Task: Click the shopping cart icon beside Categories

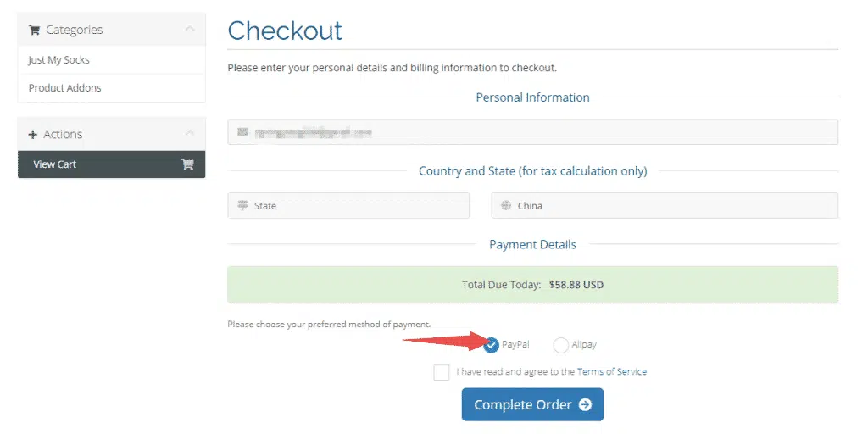Action: [x=34, y=31]
